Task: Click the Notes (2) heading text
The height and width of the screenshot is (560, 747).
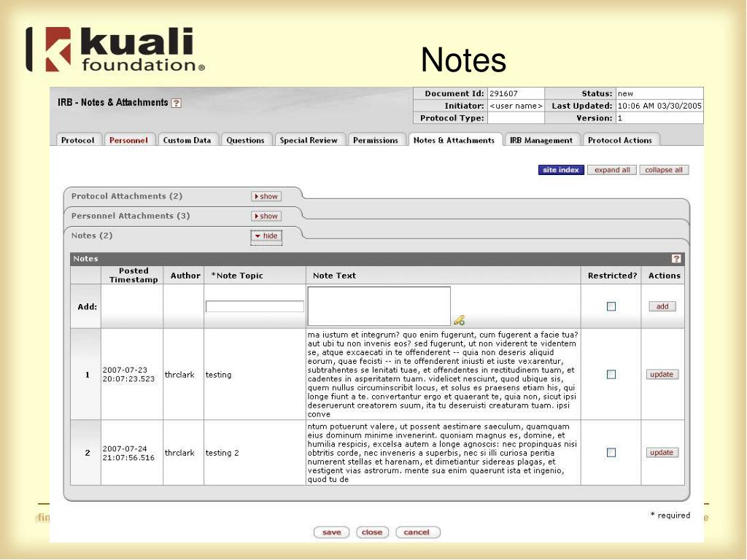Action: [x=92, y=236]
